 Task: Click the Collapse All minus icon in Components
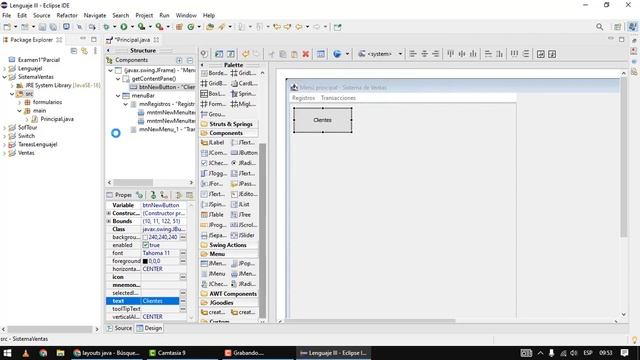point(190,60)
